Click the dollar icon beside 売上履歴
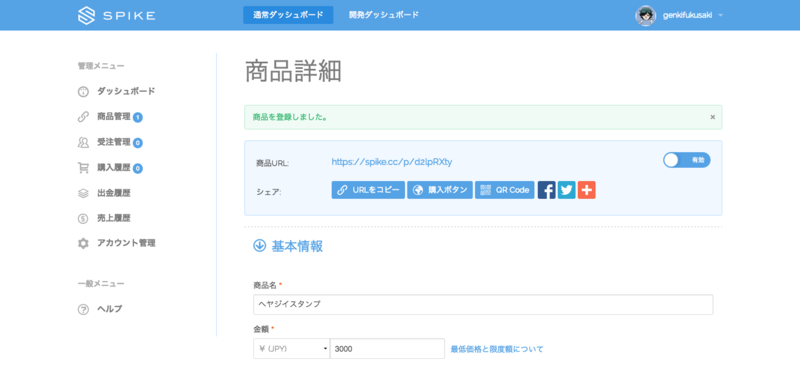The width and height of the screenshot is (800, 366). point(83,218)
